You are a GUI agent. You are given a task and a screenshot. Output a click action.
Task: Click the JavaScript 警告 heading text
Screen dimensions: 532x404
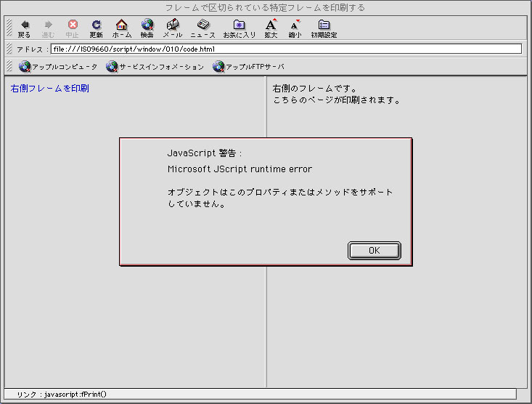[x=205, y=153]
